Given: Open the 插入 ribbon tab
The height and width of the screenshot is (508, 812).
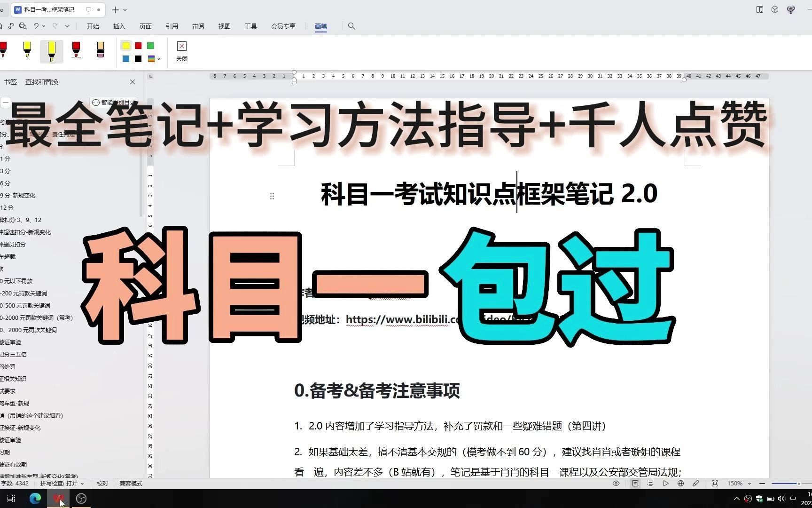Looking at the screenshot, I should click(x=119, y=26).
